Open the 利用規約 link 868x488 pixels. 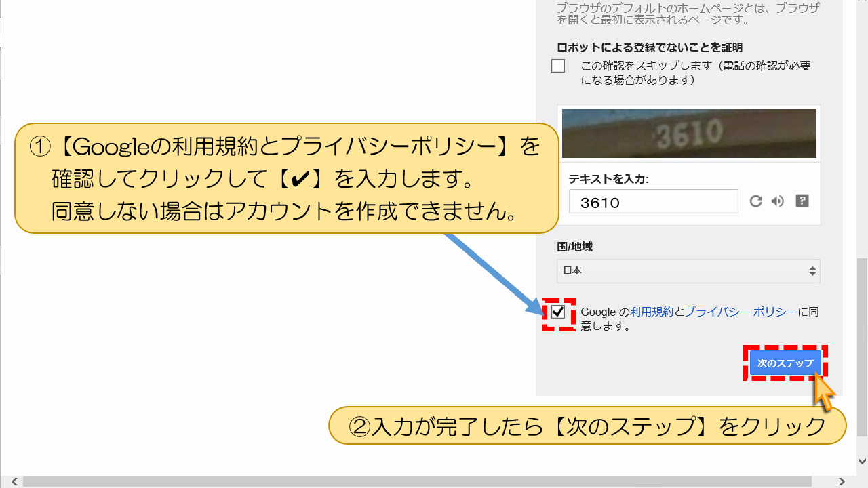(x=652, y=312)
